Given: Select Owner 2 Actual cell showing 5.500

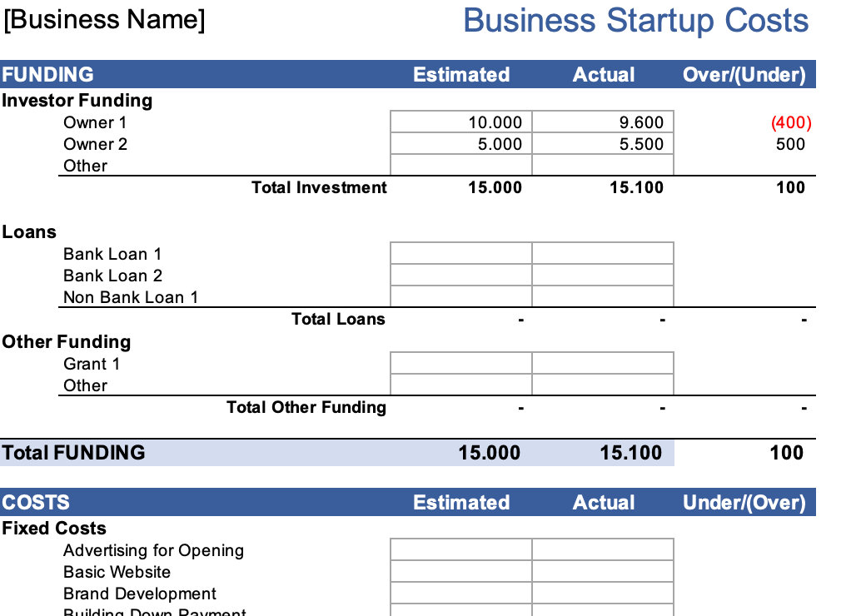Looking at the screenshot, I should point(602,144).
